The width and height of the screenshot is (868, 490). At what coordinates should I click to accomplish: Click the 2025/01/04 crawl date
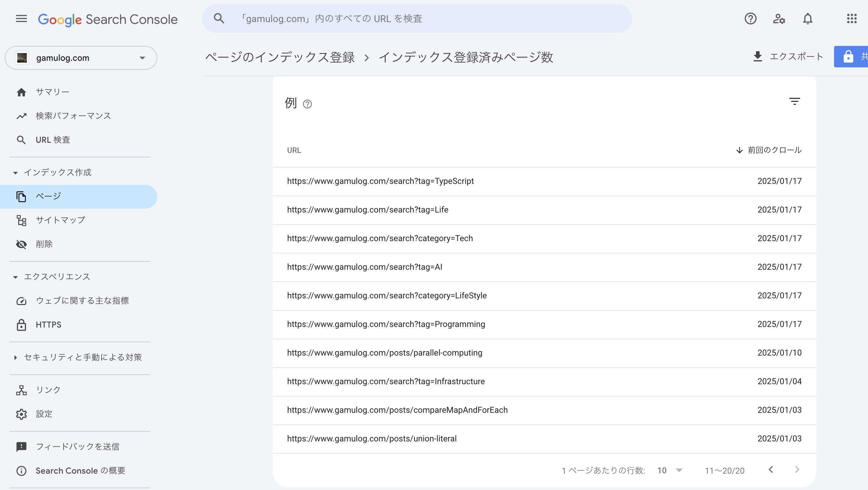click(x=779, y=382)
